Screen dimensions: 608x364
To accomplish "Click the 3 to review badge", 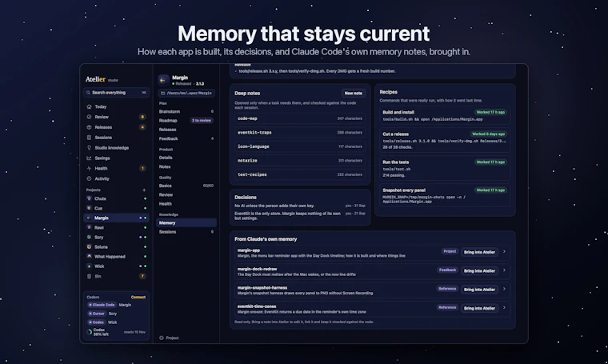I will (202, 121).
